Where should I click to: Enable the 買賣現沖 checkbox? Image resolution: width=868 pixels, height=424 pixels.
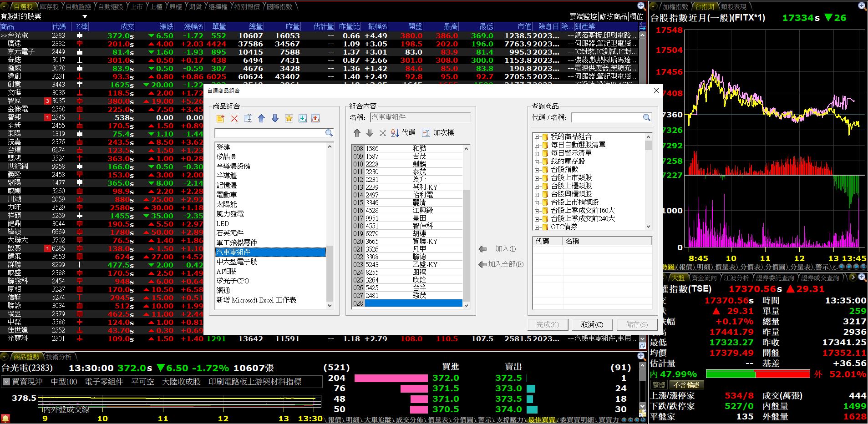click(x=6, y=382)
